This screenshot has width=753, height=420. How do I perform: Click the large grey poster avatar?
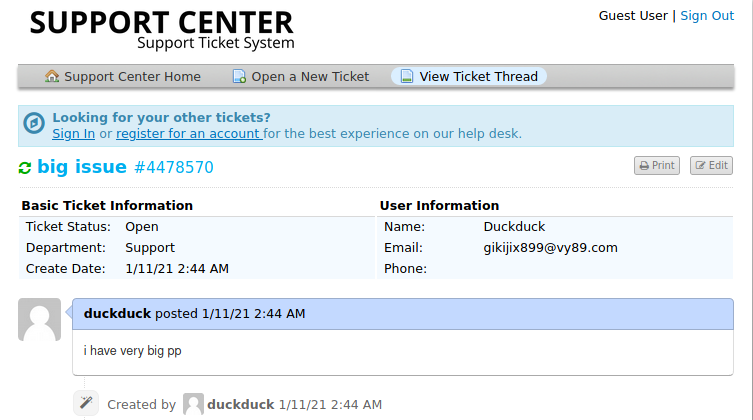[40, 320]
